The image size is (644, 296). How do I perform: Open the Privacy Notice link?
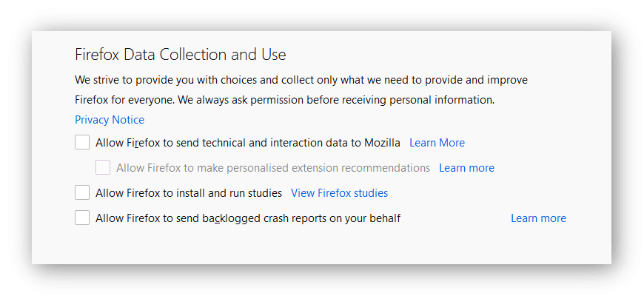tap(110, 120)
